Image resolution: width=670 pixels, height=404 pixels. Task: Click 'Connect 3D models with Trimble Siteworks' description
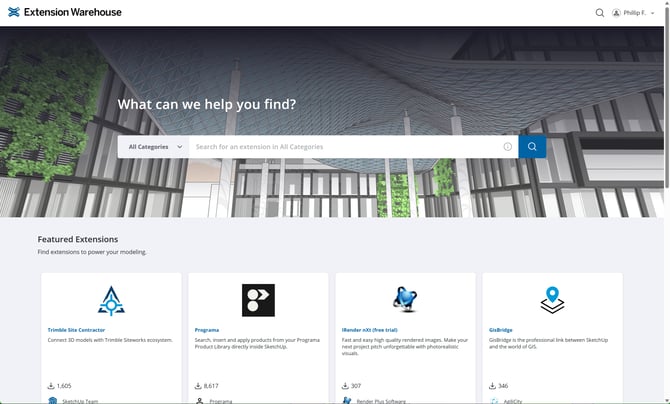(110, 340)
